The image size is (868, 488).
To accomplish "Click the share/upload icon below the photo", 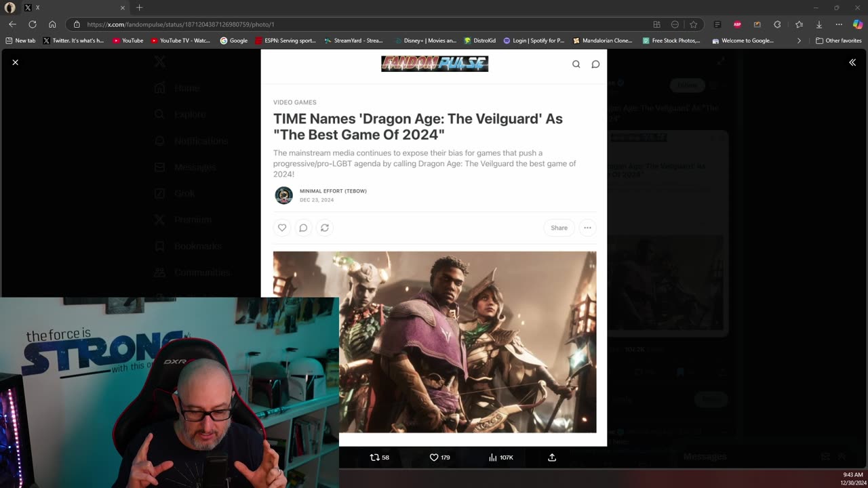I will pos(552,457).
